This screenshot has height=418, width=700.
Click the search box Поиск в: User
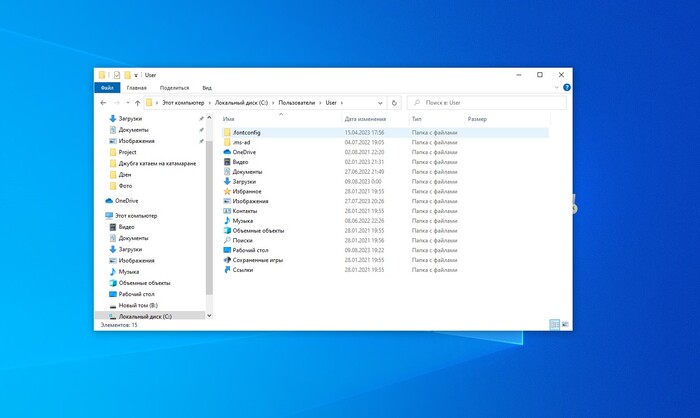point(490,102)
